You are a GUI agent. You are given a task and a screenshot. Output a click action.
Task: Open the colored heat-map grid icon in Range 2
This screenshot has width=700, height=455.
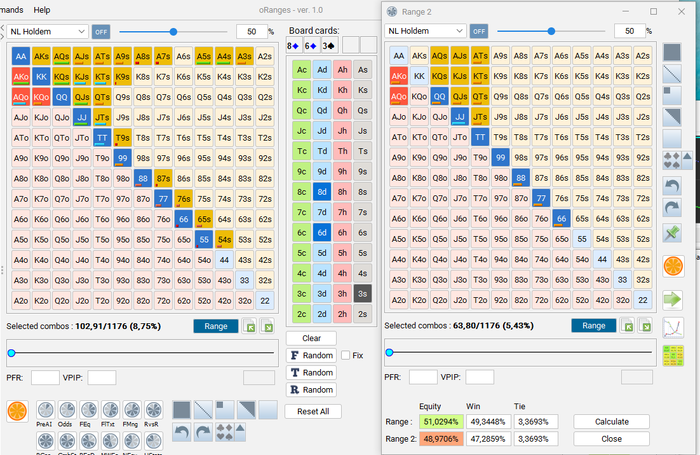point(673,356)
